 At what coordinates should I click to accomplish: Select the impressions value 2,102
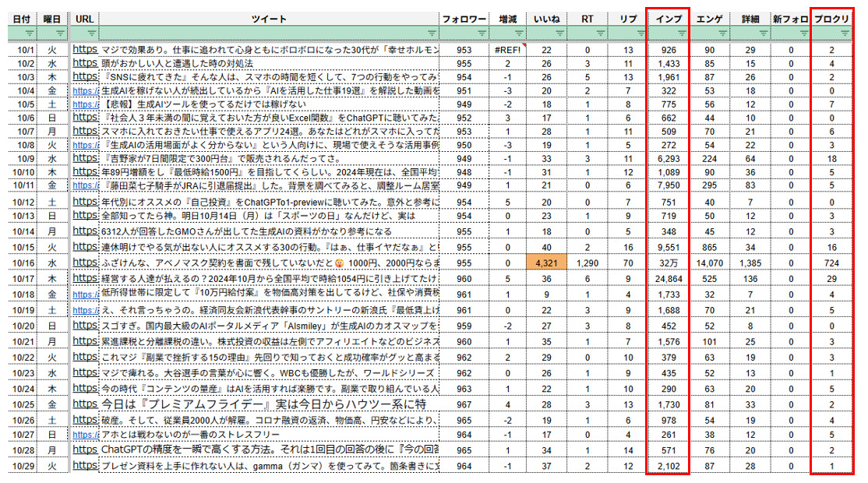tap(669, 466)
